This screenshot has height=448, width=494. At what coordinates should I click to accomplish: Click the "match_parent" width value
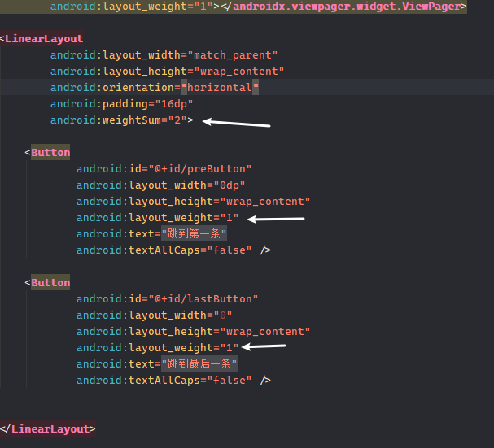pos(233,55)
